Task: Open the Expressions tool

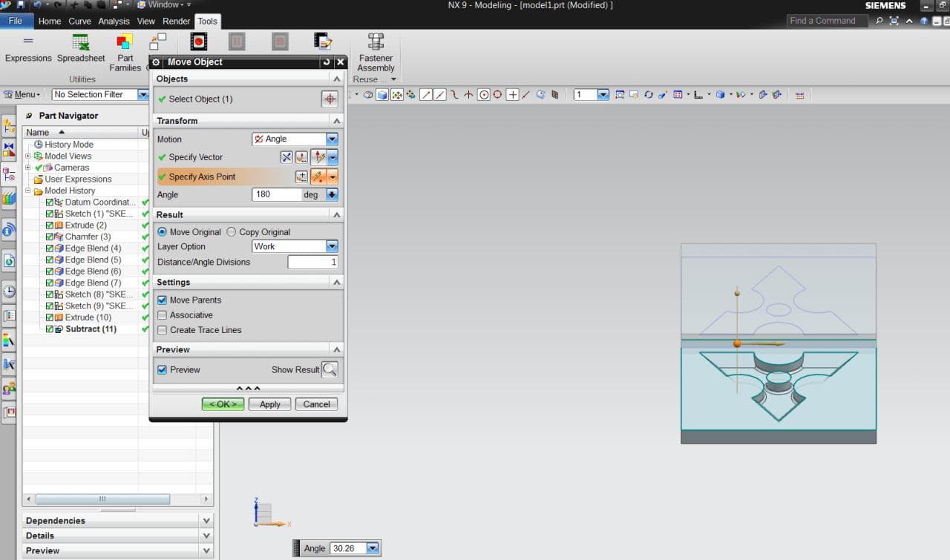Action: click(x=28, y=49)
